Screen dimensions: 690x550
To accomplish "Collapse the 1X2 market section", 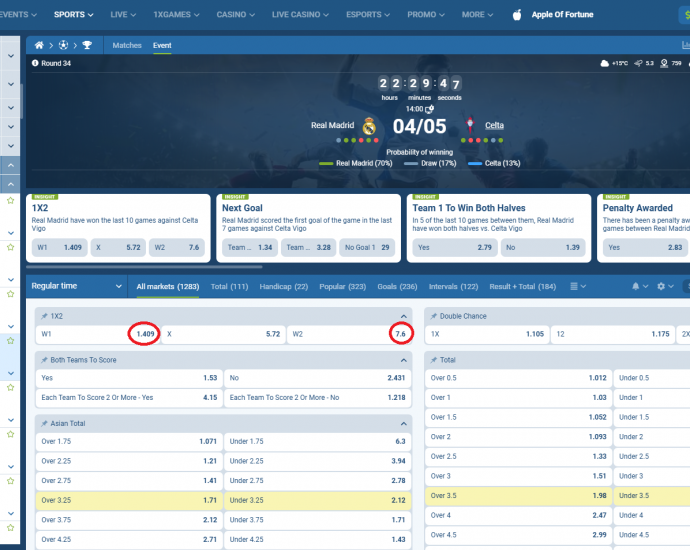I will pos(404,316).
